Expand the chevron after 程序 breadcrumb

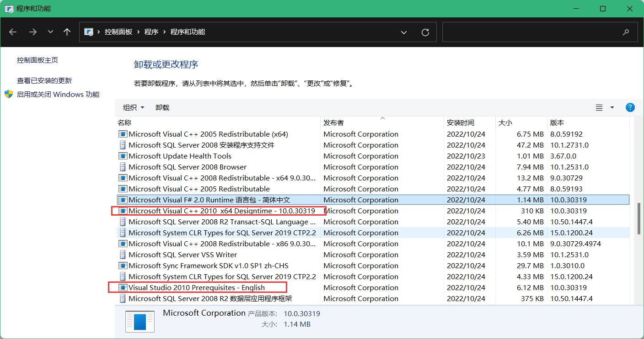click(x=164, y=32)
